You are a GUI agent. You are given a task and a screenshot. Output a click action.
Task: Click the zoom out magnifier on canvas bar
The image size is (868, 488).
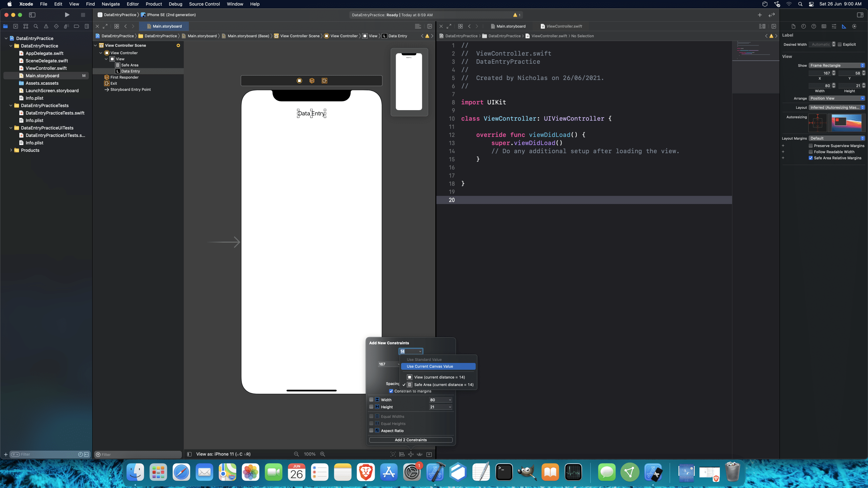click(296, 454)
